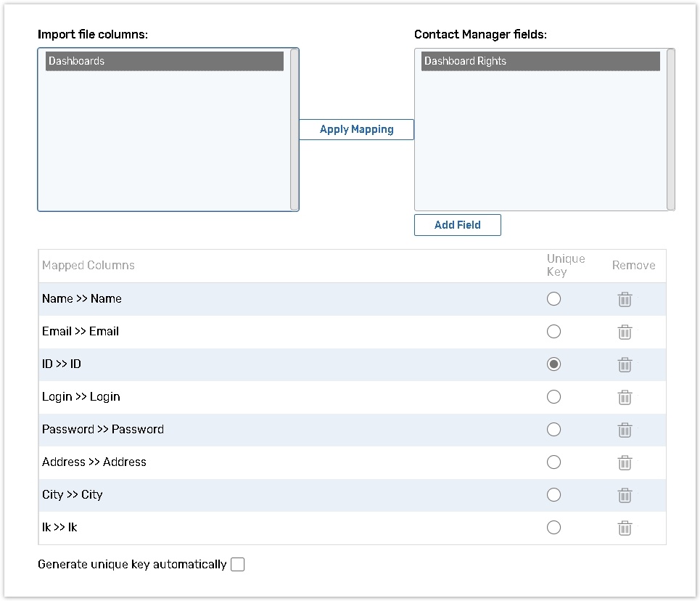Remove the Email >> Email mapping
The width and height of the screenshot is (700, 601).
[x=625, y=332]
